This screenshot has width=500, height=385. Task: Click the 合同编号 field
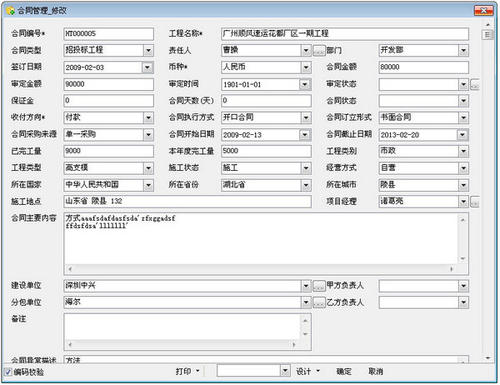point(109,34)
